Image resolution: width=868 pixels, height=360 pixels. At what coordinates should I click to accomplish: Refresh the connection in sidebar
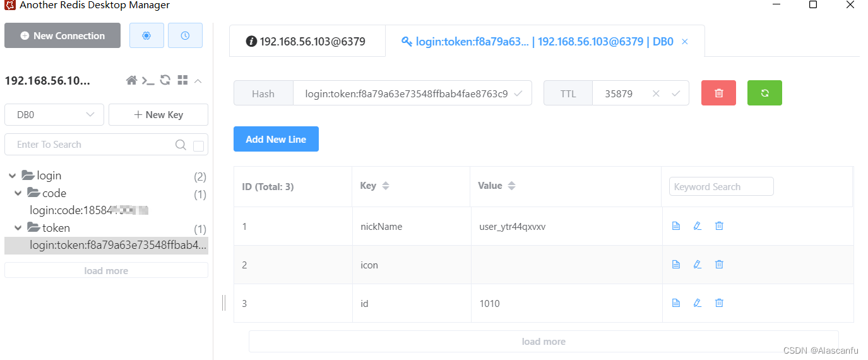pyautogui.click(x=165, y=80)
